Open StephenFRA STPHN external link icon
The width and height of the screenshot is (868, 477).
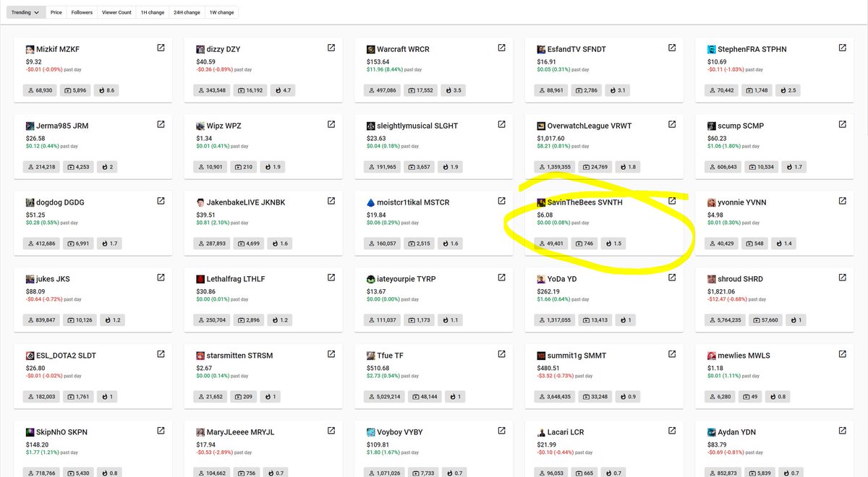click(x=843, y=48)
